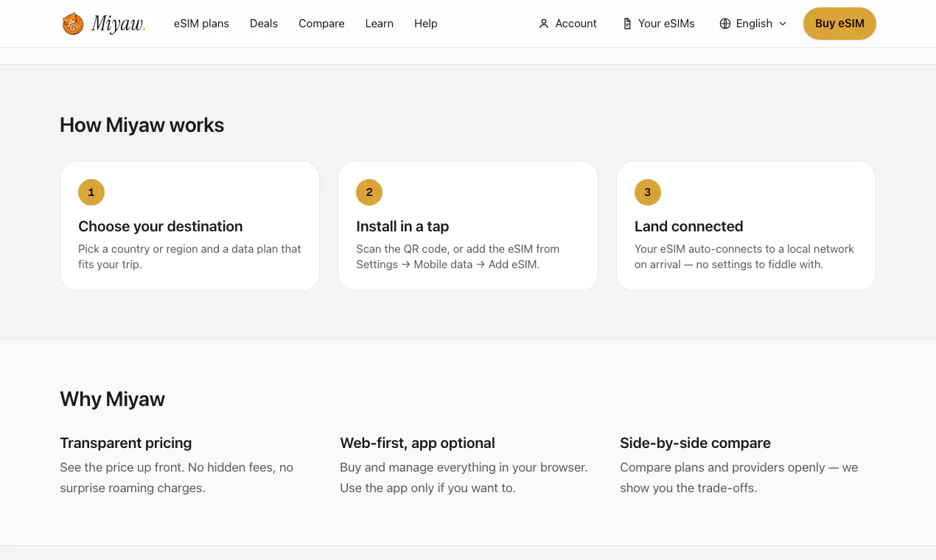Open the Account link text

pyautogui.click(x=576, y=24)
